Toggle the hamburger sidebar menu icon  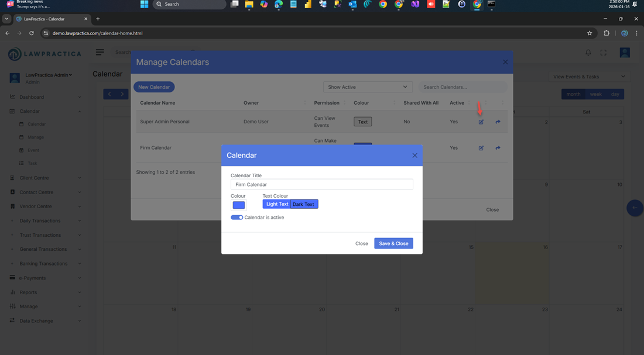[x=100, y=52]
